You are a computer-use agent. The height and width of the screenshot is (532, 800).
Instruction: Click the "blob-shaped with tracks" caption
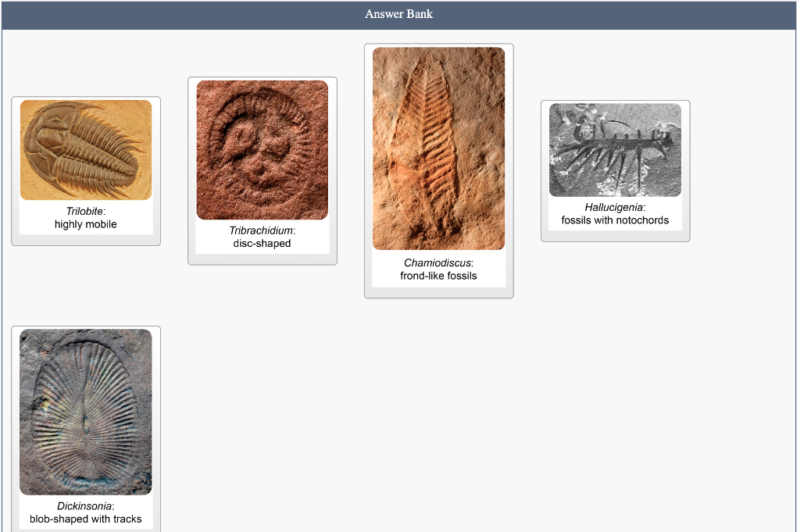click(x=86, y=520)
